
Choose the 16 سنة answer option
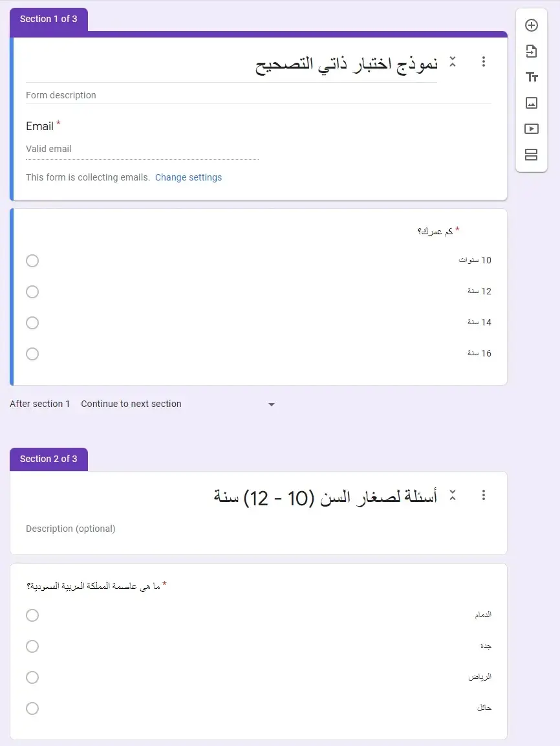[x=32, y=354]
